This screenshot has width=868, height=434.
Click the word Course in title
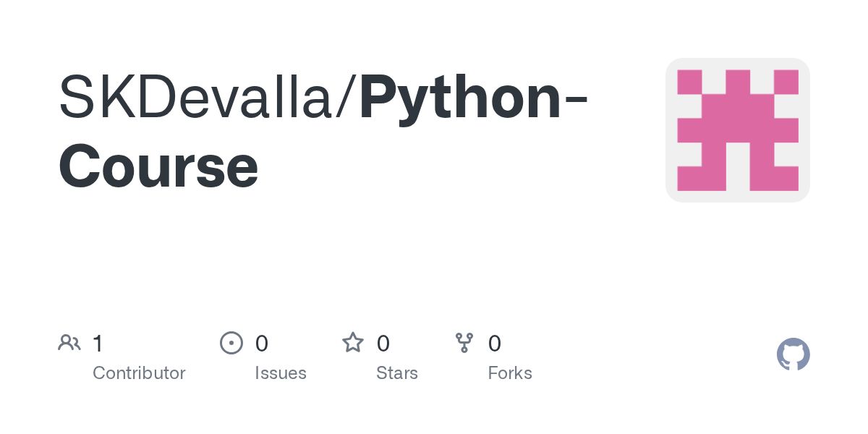coord(158,167)
